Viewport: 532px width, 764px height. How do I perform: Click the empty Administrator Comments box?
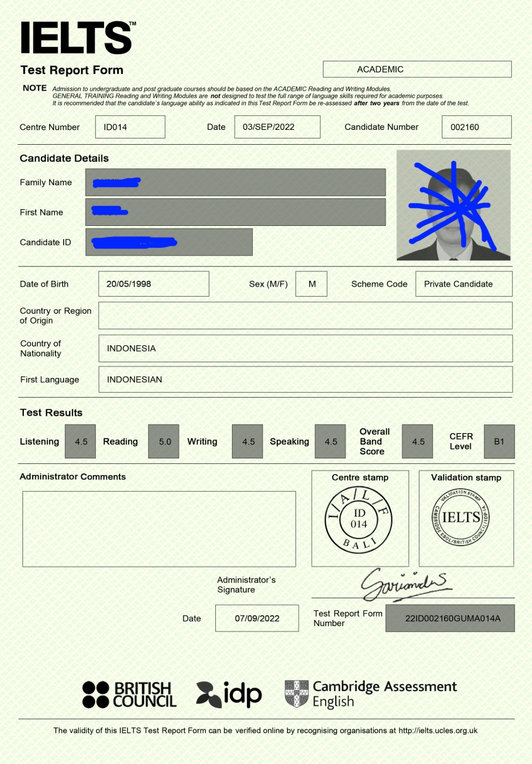[159, 529]
